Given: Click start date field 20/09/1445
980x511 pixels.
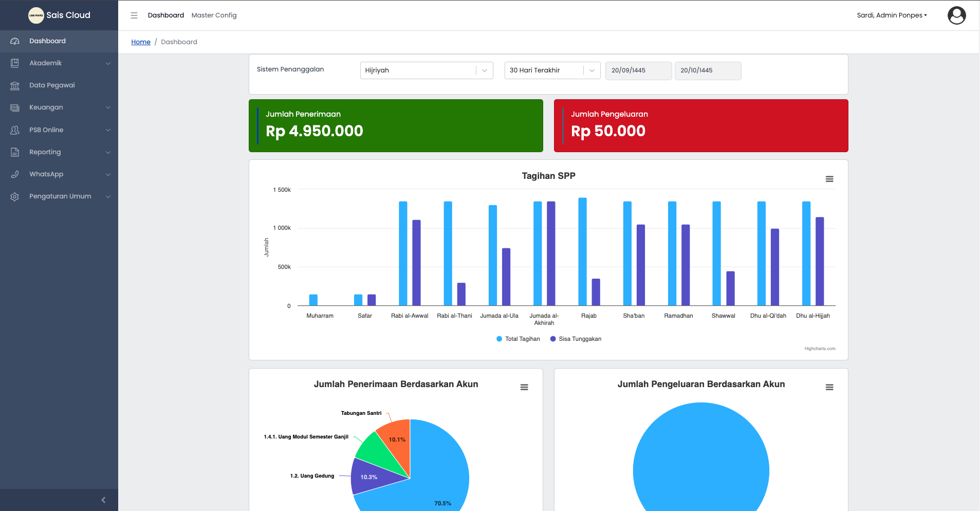Looking at the screenshot, I should [639, 70].
